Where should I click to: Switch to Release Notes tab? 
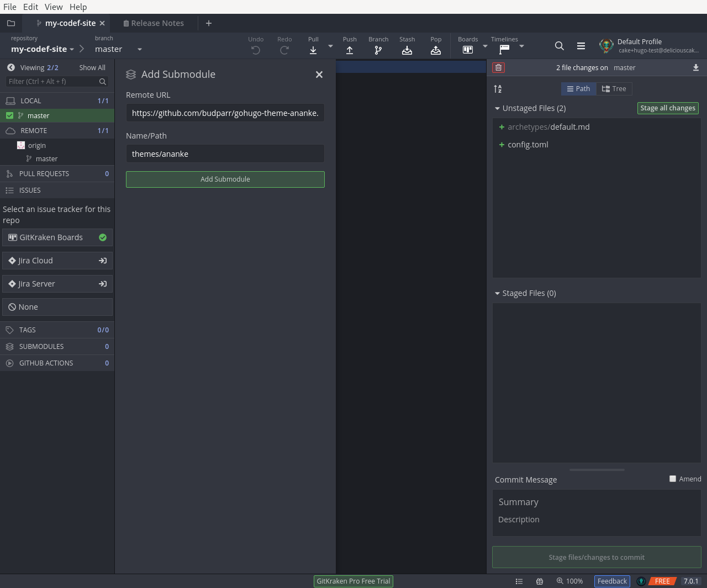point(154,23)
